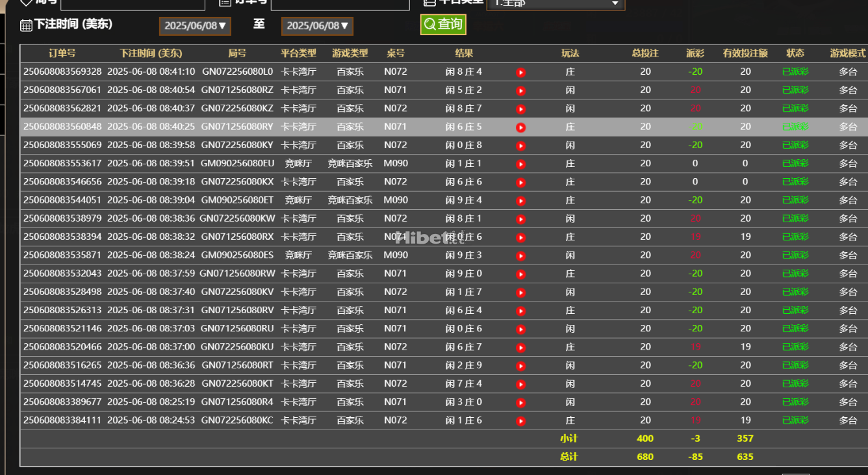The height and width of the screenshot is (475, 868).
Task: Click the 订单号 column header
Action: click(x=62, y=53)
